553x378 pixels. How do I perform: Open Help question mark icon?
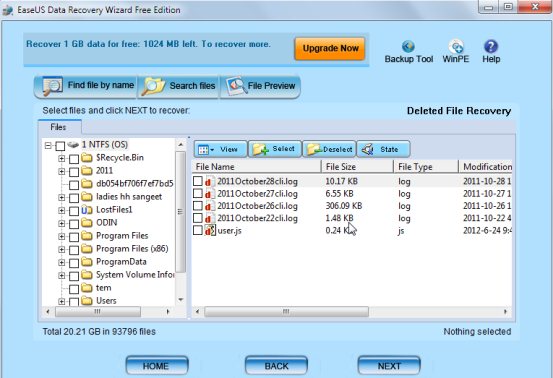491,46
